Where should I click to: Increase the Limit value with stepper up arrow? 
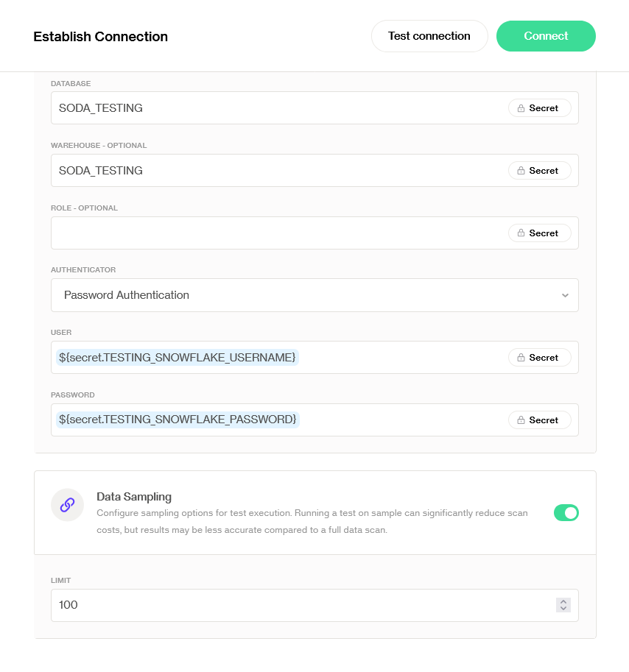click(x=563, y=601)
